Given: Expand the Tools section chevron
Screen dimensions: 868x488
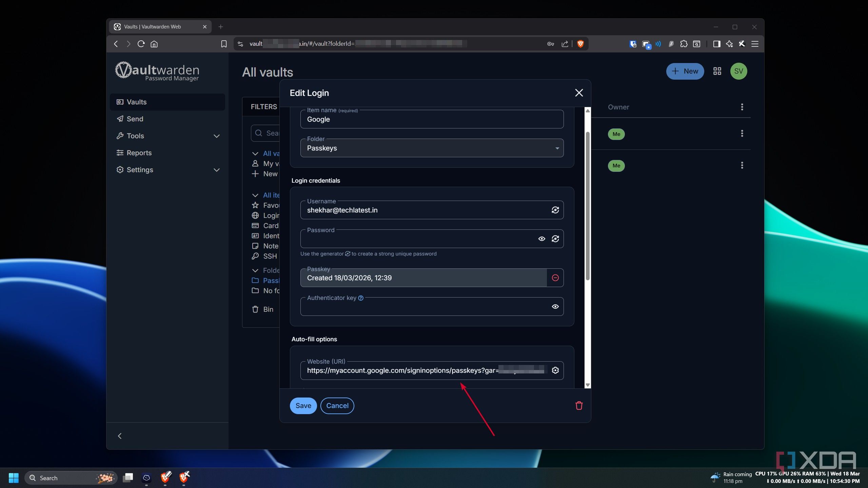Looking at the screenshot, I should tap(216, 136).
